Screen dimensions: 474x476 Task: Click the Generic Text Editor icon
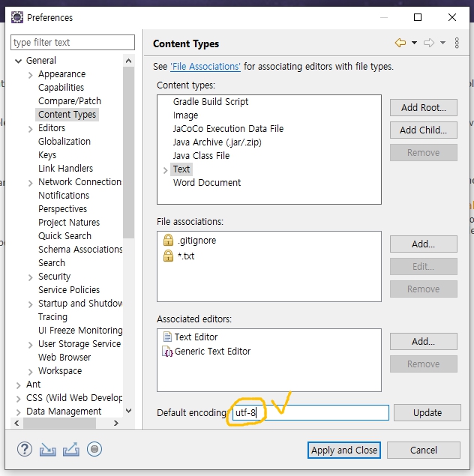[x=167, y=352]
